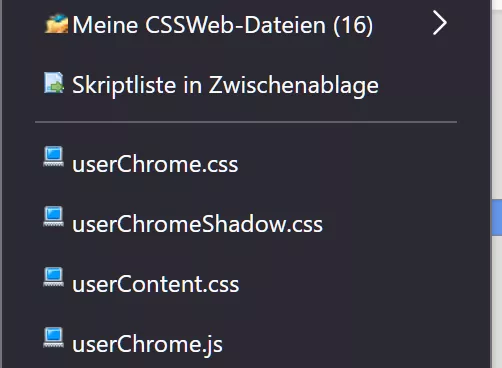Open the Meine CSSWeb-Dateien (16) submenu entry
Screen dimensions: 502x368
[x=246, y=25]
